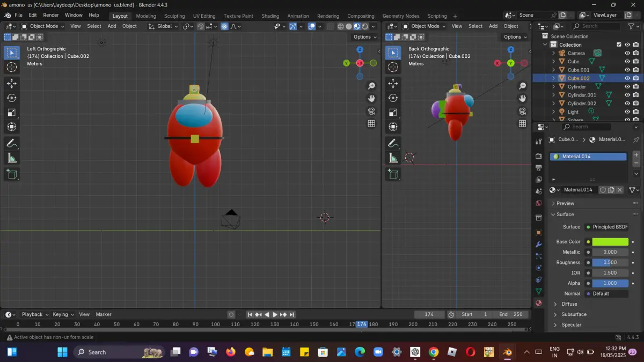The height and width of the screenshot is (362, 644).
Task: Open the Render properties tab
Action: coord(539,156)
